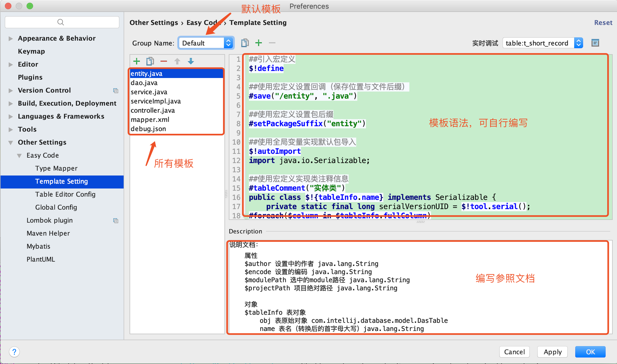Collapse the Other Settings tree node
This screenshot has height=364, width=617.
pyautogui.click(x=11, y=142)
